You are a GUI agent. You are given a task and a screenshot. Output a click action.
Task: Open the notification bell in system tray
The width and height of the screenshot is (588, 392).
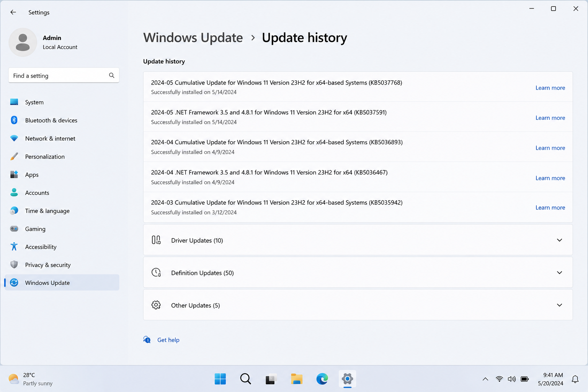[x=575, y=379]
